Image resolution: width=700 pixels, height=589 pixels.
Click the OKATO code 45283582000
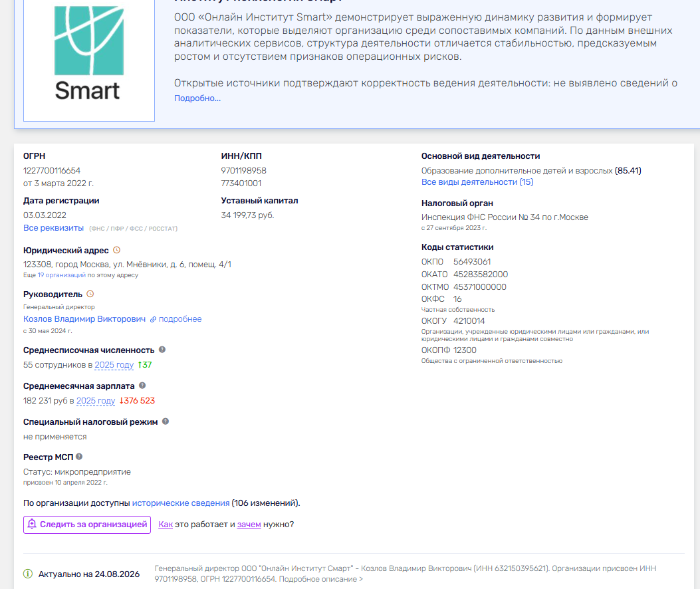pos(481,274)
